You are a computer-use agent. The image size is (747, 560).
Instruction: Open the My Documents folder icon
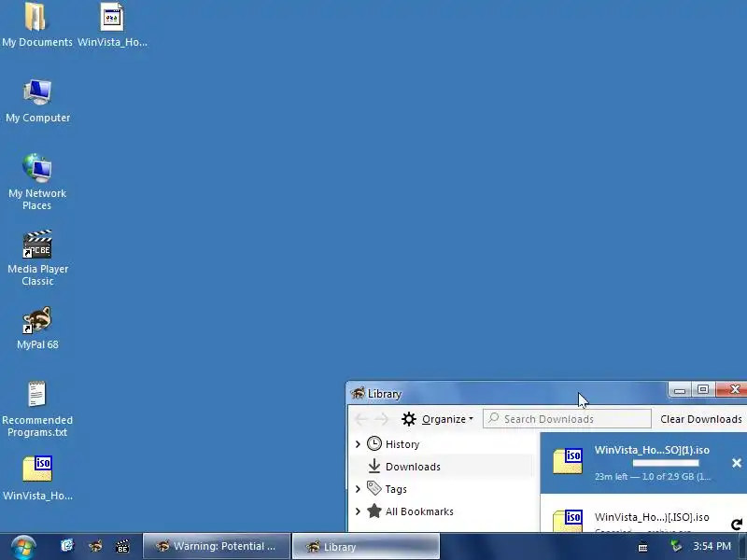(x=35, y=17)
